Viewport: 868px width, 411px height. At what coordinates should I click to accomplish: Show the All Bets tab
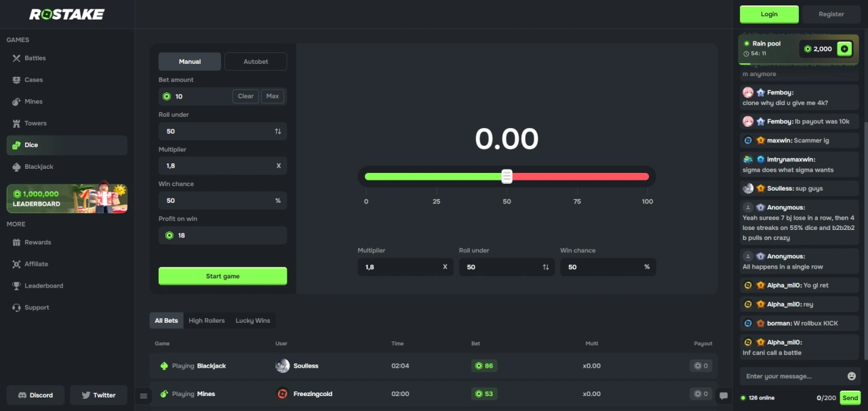pyautogui.click(x=166, y=321)
